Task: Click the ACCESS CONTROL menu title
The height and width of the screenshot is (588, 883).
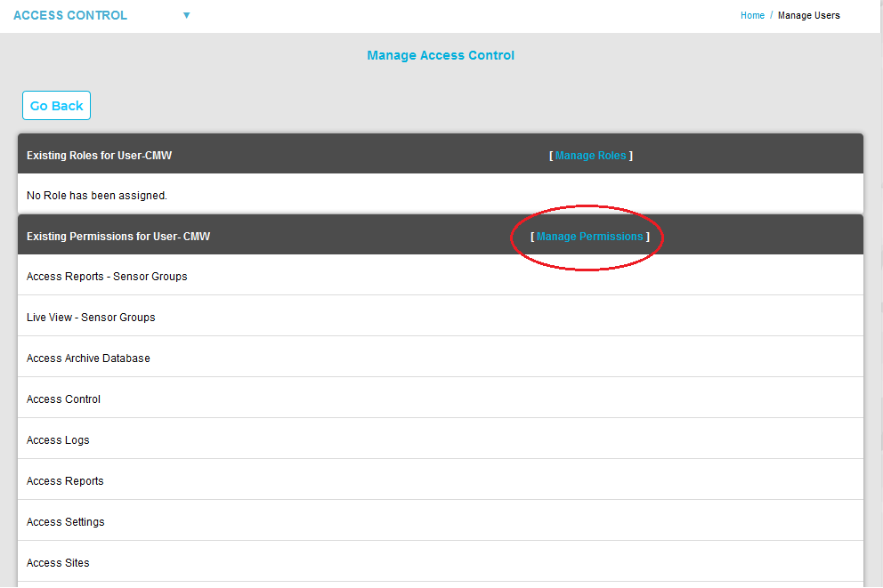Action: pos(70,15)
